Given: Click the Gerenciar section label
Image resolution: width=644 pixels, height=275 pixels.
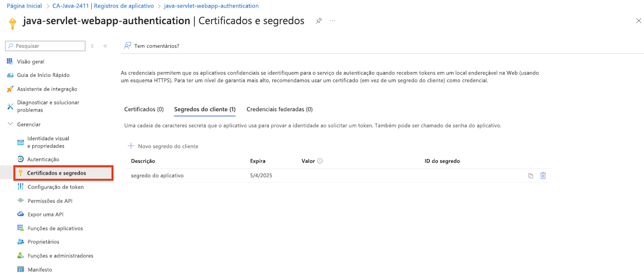Looking at the screenshot, I should pyautogui.click(x=28, y=124).
